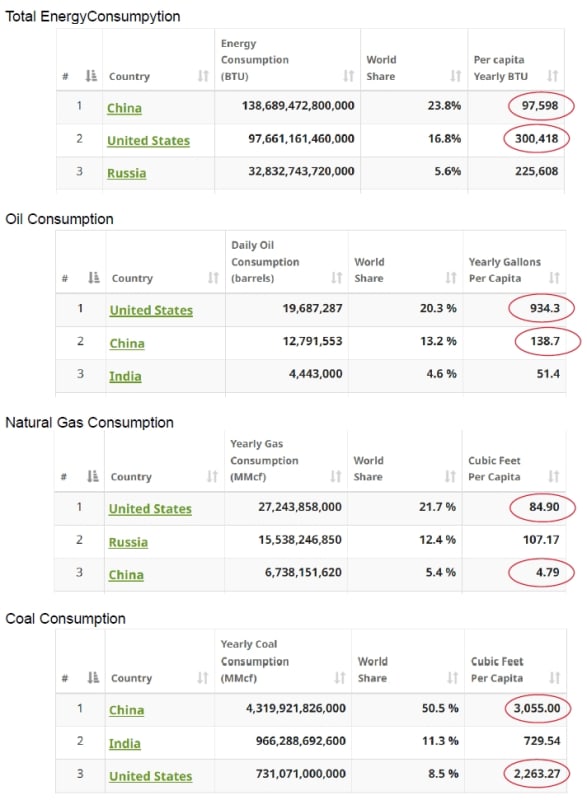Sort Coal Consumption table by Country

pos(202,678)
